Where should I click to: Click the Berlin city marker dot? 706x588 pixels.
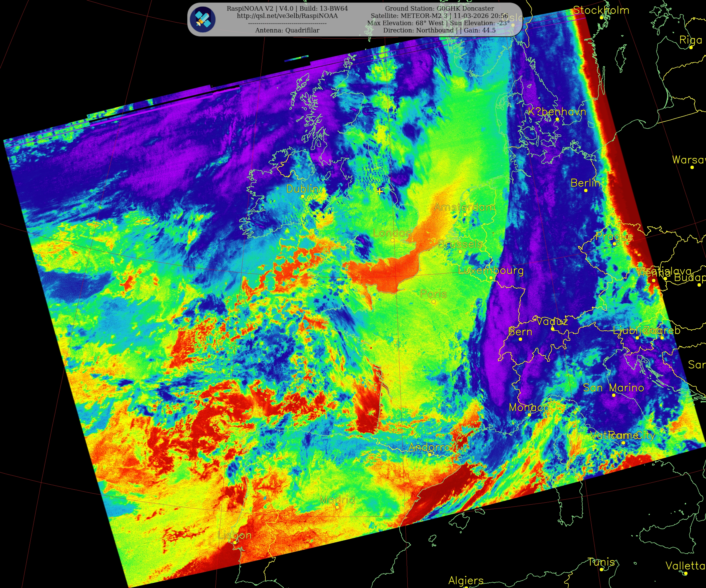pyautogui.click(x=586, y=191)
